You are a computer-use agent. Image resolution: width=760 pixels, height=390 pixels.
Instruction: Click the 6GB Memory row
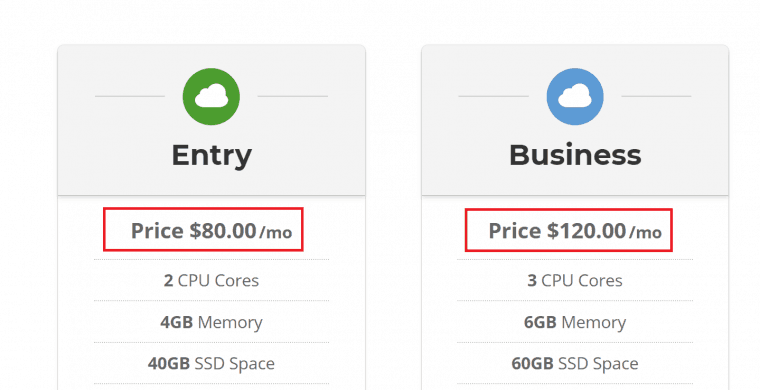click(575, 322)
